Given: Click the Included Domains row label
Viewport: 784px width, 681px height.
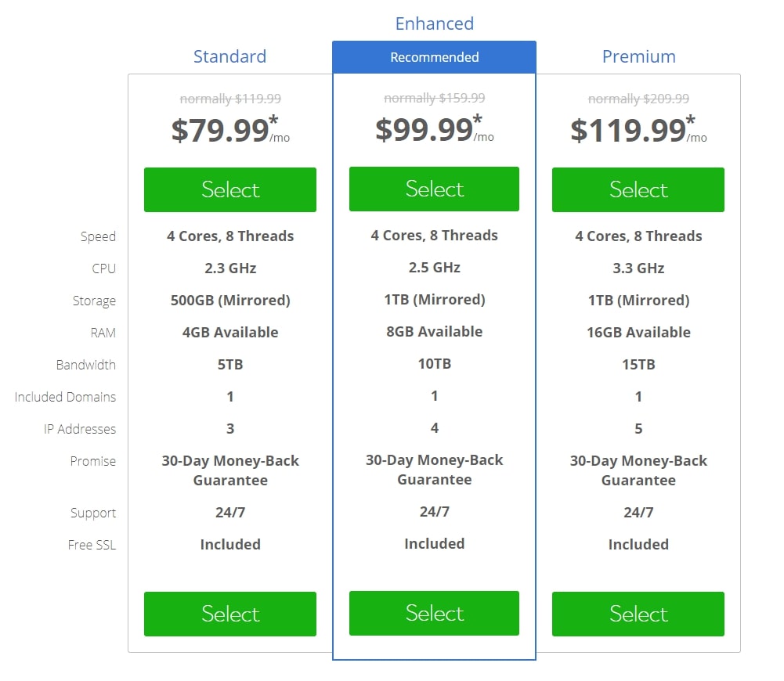Looking at the screenshot, I should tap(65, 397).
